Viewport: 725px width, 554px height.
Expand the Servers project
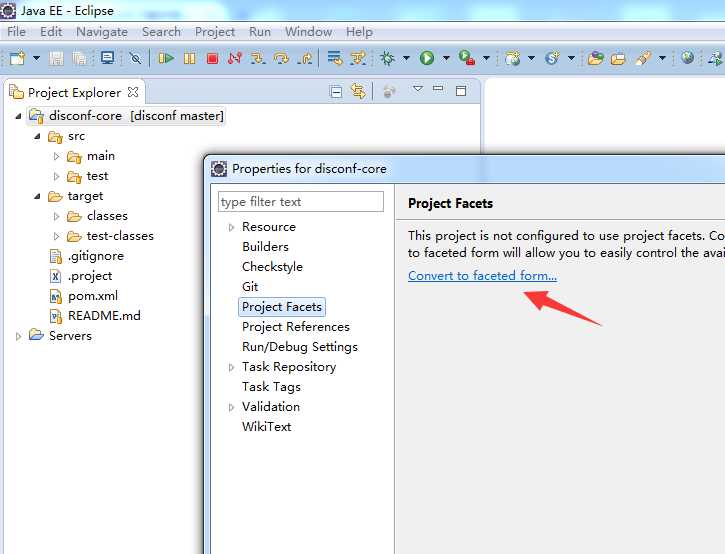[18, 336]
